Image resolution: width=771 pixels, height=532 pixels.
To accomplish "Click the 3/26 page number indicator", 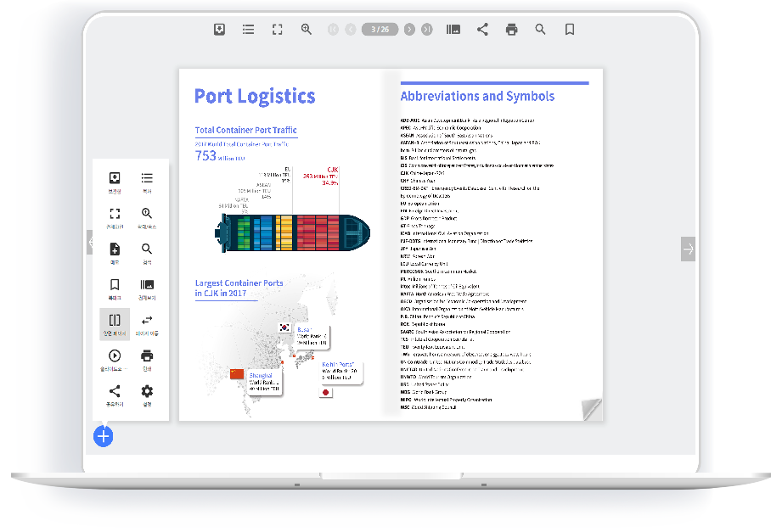I will [380, 30].
